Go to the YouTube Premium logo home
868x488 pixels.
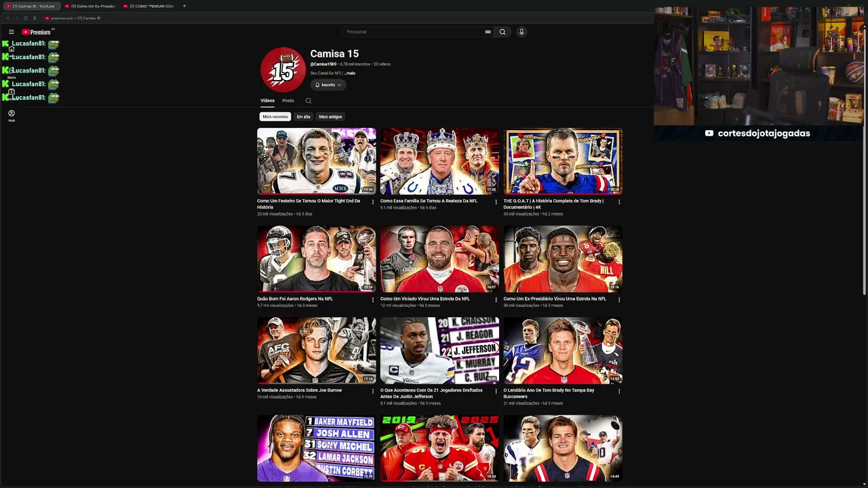tap(37, 32)
